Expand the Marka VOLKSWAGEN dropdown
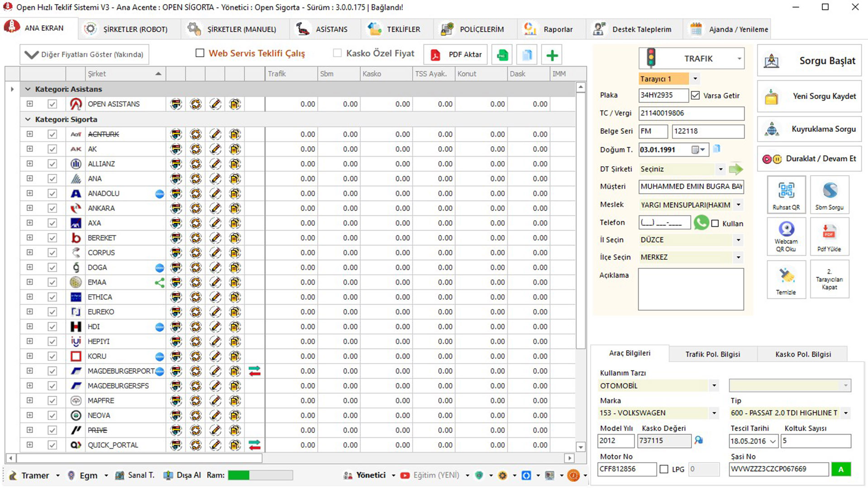Viewport: 868px width, 488px height. 714,413
